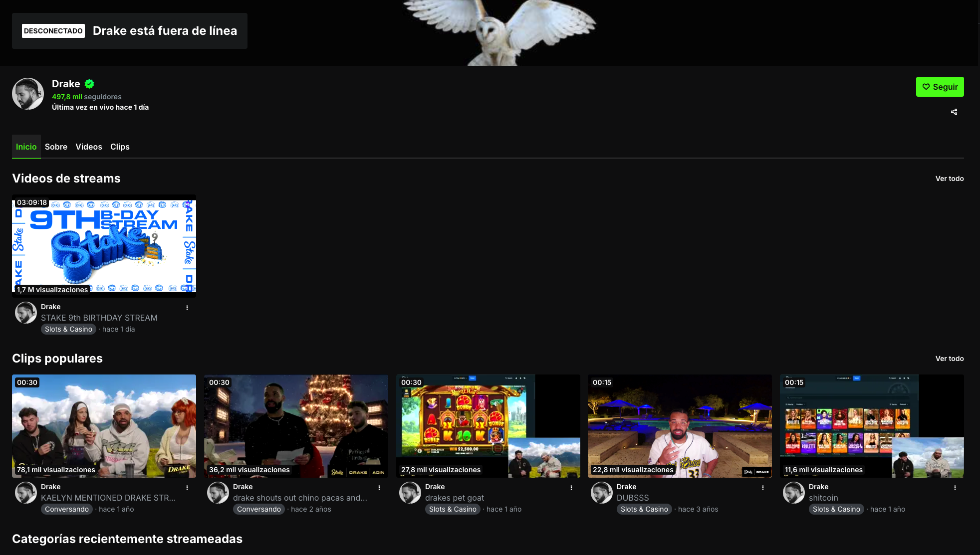
Task: Click the 'Videos de streams' heading
Action: pos(66,179)
